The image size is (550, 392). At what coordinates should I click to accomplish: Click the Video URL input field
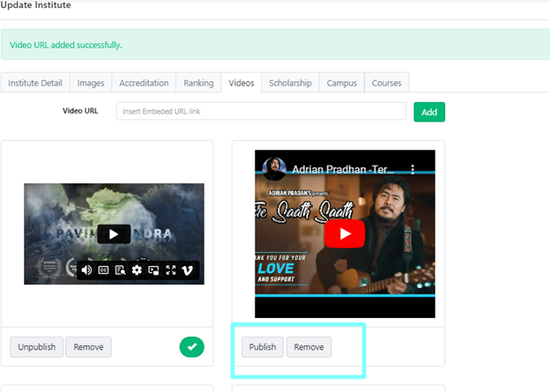261,111
